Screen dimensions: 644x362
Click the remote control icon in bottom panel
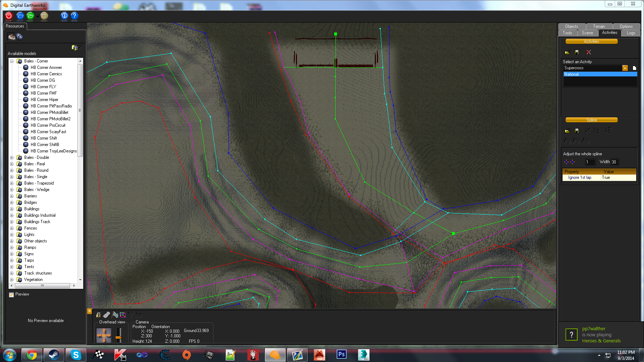coord(106,315)
